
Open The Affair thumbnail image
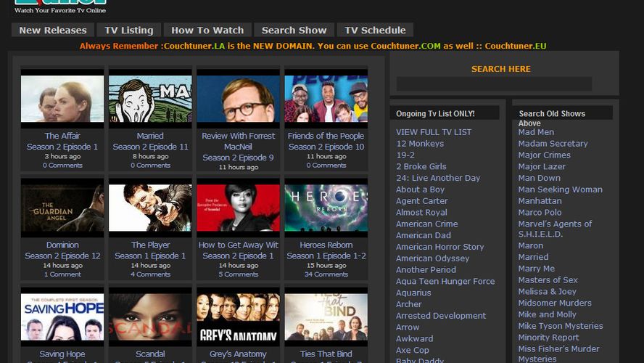62,99
